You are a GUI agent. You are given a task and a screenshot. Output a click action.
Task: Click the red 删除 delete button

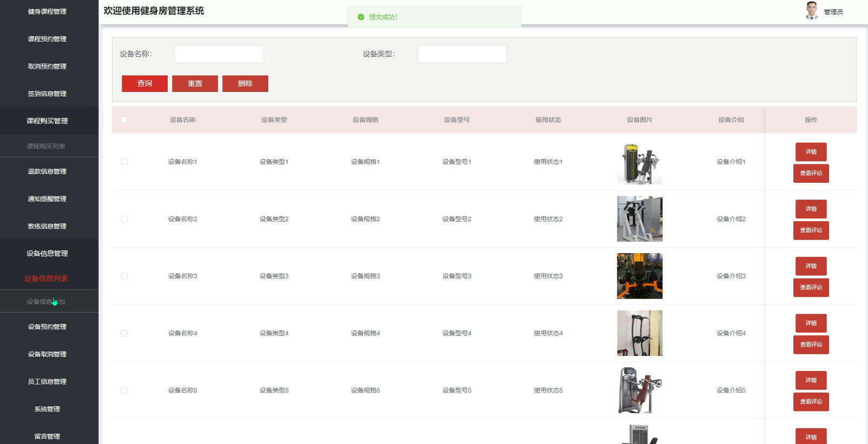coord(245,83)
